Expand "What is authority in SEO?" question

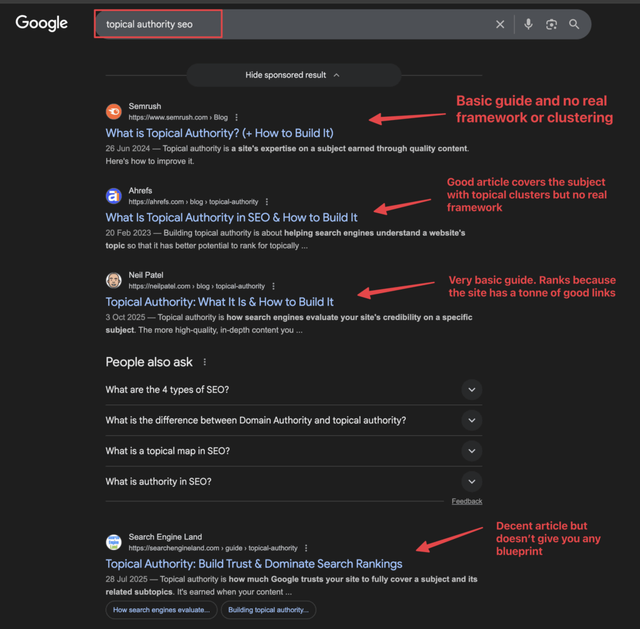tap(471, 482)
